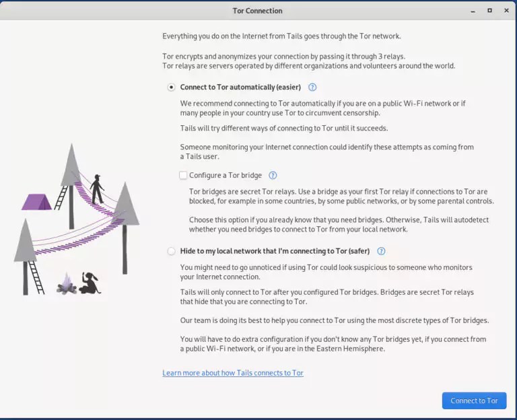Click 'Connect to Tor automatically (easier)' label
The width and height of the screenshot is (517, 420).
[x=240, y=87]
